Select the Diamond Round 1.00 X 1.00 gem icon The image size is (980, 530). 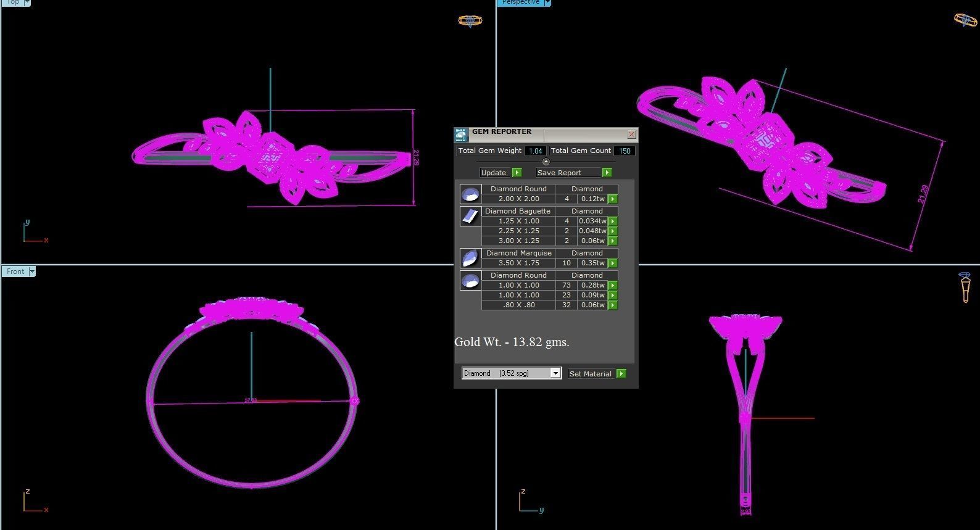click(x=470, y=280)
